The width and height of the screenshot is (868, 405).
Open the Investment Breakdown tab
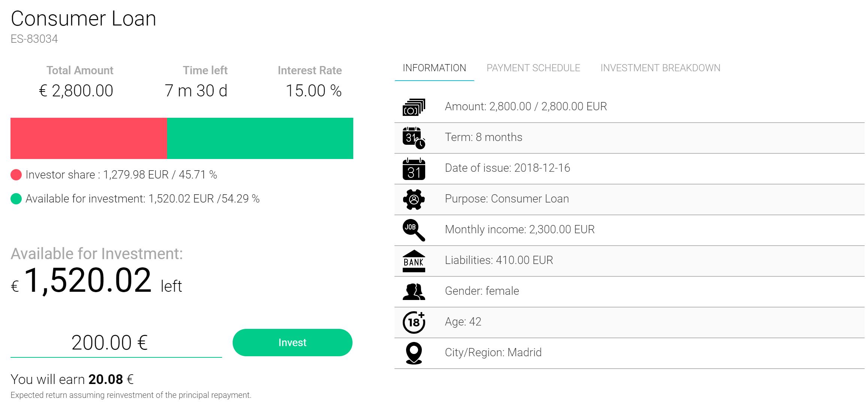(660, 68)
